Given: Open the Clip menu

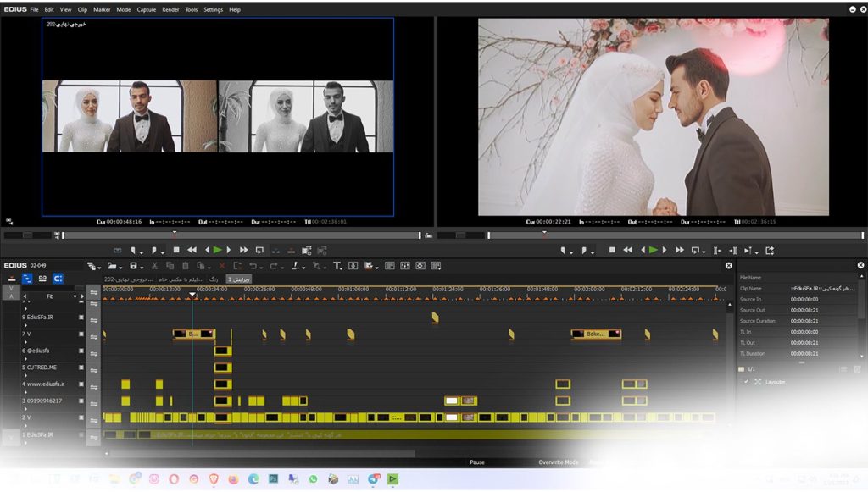Looking at the screenshot, I should tap(82, 9).
